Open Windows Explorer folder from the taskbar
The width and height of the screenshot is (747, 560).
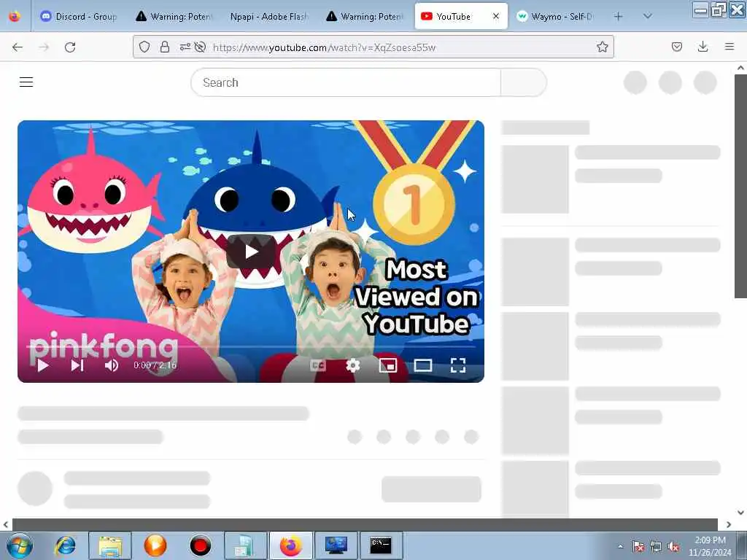110,545
